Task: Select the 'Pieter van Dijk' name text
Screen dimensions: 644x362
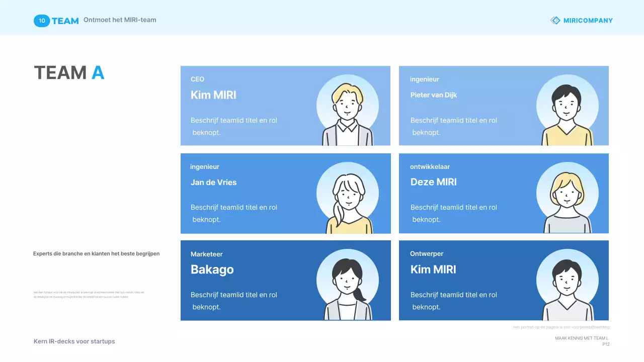Action: pyautogui.click(x=433, y=95)
